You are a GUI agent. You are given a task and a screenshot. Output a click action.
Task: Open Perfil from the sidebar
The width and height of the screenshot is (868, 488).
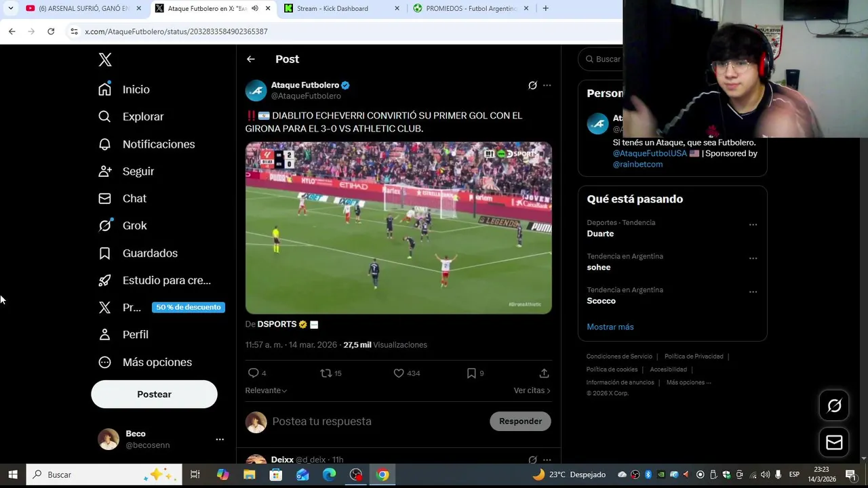(123, 335)
